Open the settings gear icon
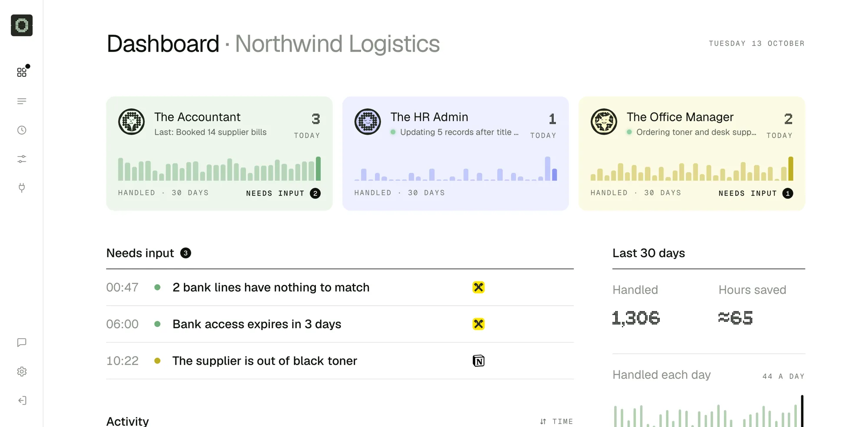Image resolution: width=868 pixels, height=427 pixels. pos(22,372)
